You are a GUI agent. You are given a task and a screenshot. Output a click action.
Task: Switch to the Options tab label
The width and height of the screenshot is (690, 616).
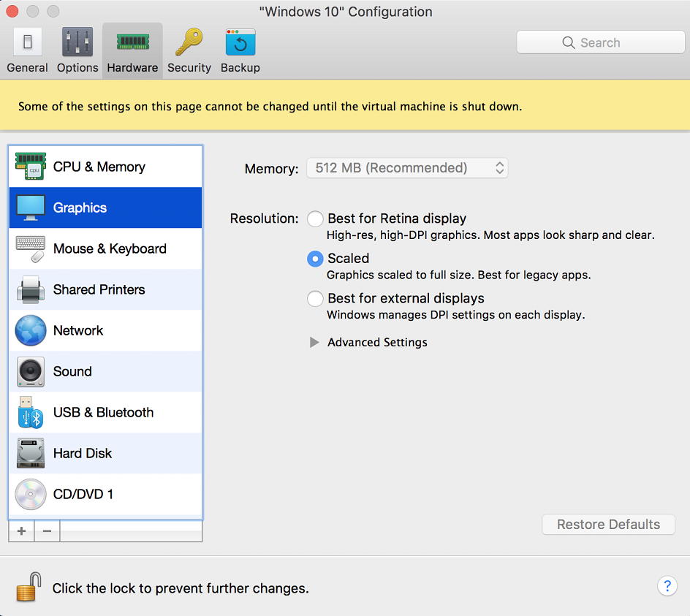77,68
